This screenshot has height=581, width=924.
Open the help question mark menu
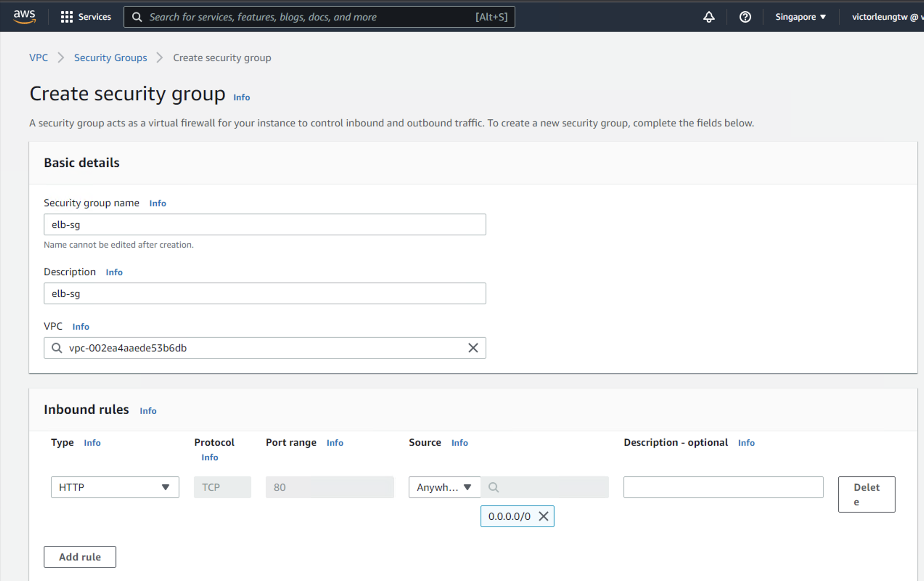745,17
